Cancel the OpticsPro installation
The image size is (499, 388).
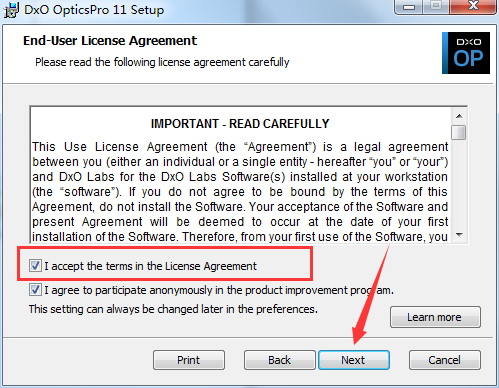445,360
